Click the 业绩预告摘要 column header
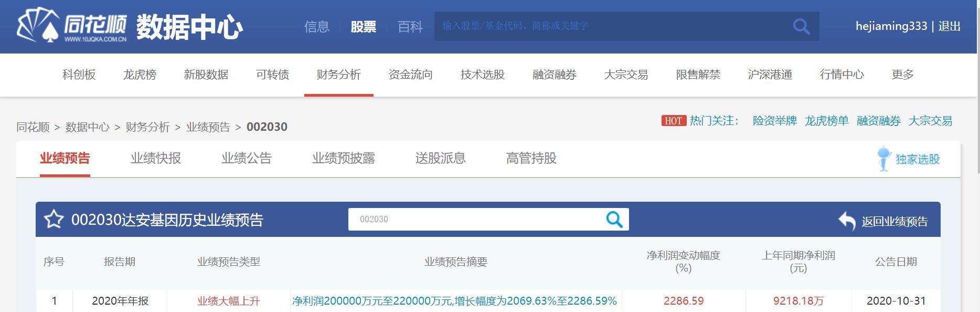Image resolution: width=980 pixels, height=312 pixels. click(x=456, y=262)
